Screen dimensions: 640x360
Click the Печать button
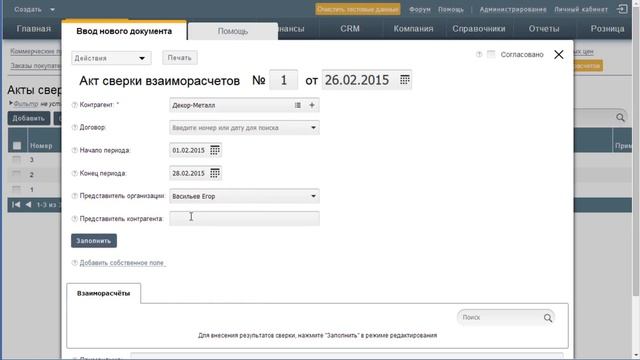point(180,58)
